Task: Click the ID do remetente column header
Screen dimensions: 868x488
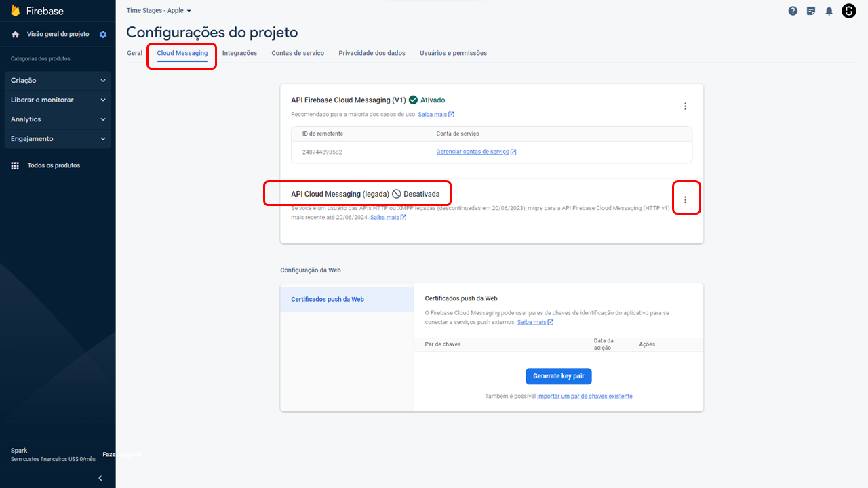Action: (323, 134)
